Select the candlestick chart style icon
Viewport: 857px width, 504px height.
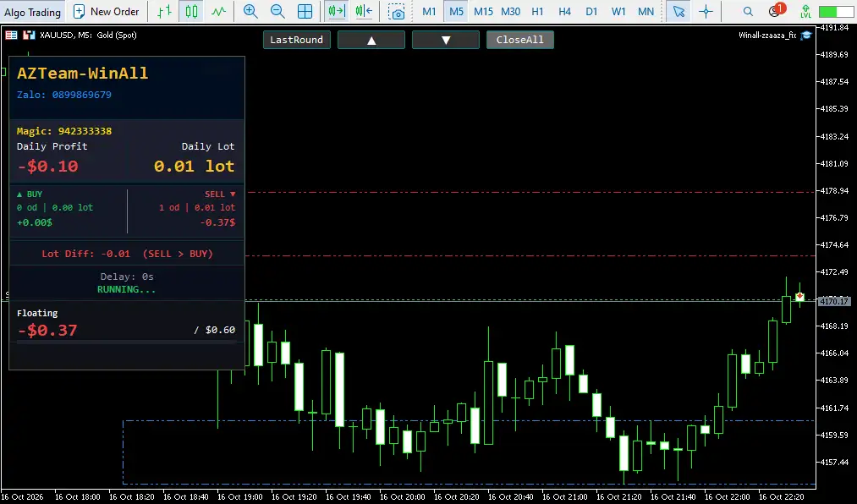[x=191, y=12]
